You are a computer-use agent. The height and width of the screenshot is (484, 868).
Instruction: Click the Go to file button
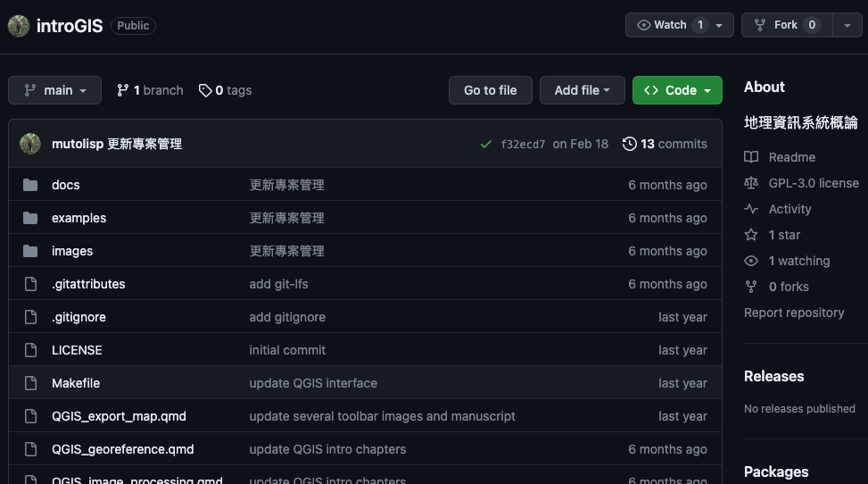[x=491, y=90]
